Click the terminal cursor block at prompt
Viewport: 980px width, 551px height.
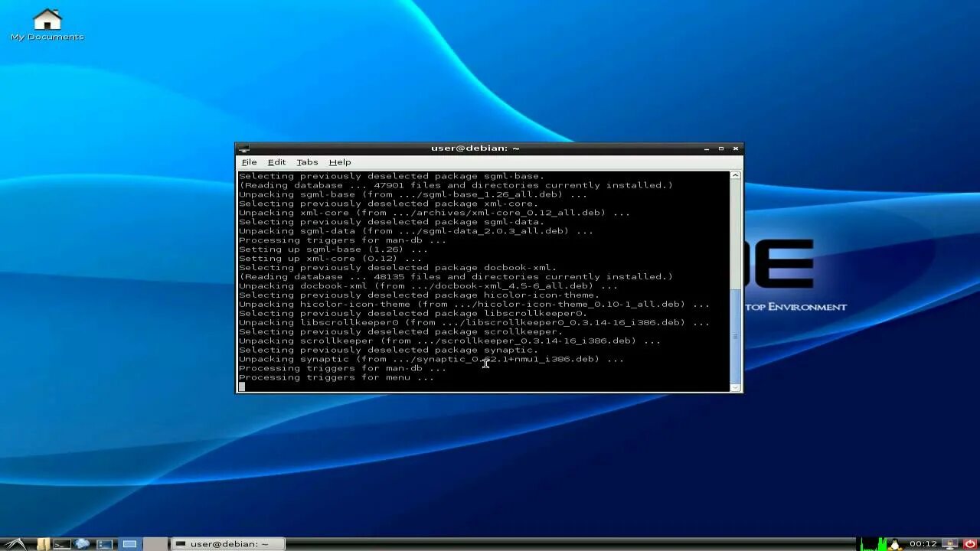pos(242,386)
